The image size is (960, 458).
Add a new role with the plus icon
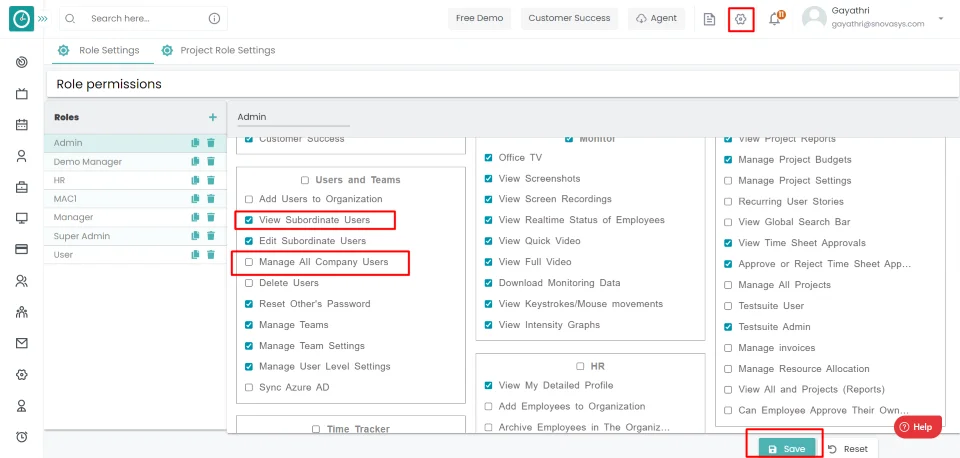click(x=212, y=117)
